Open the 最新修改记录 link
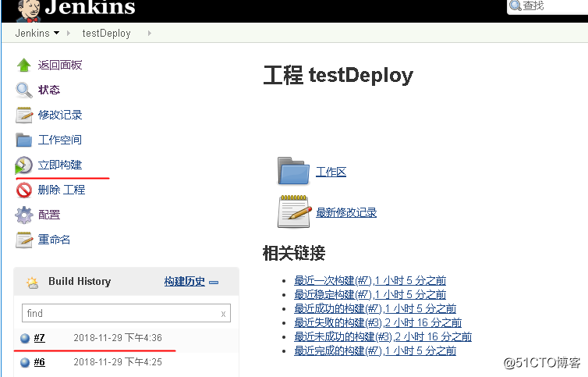Viewport: 588px width, 377px height. pos(346,212)
